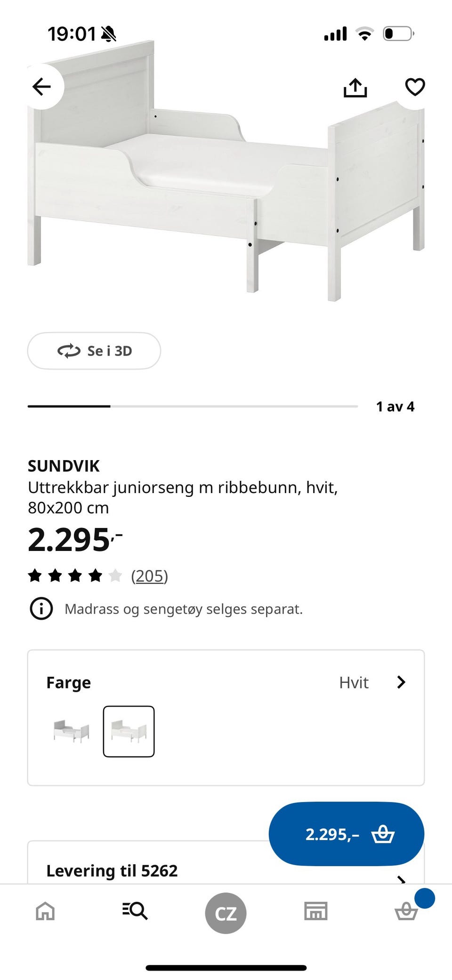Open the store tab icon

[x=316, y=911]
